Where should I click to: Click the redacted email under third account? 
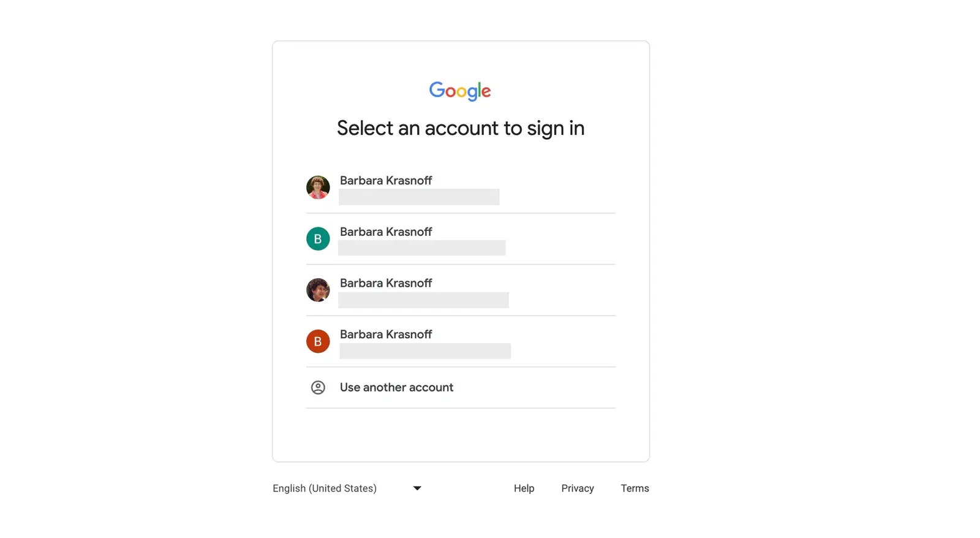coord(423,300)
